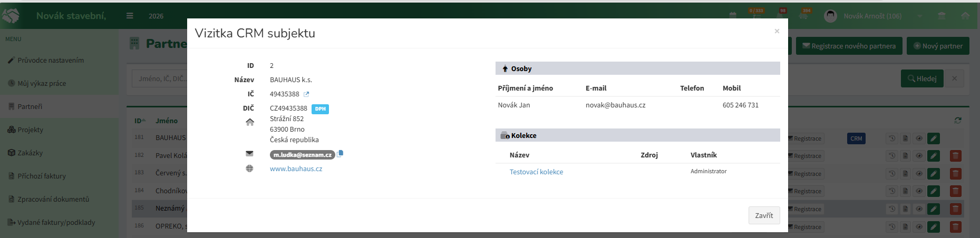Open the history icon in row 182
This screenshot has width=980, height=238.
891,156
